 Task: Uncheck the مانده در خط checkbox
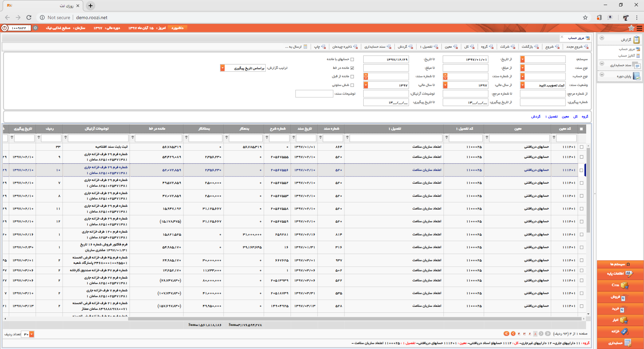point(352,68)
